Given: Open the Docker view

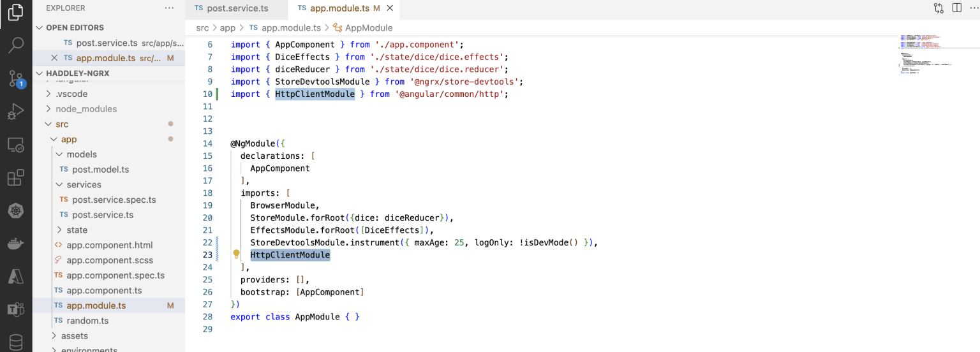Looking at the screenshot, I should pos(16,244).
